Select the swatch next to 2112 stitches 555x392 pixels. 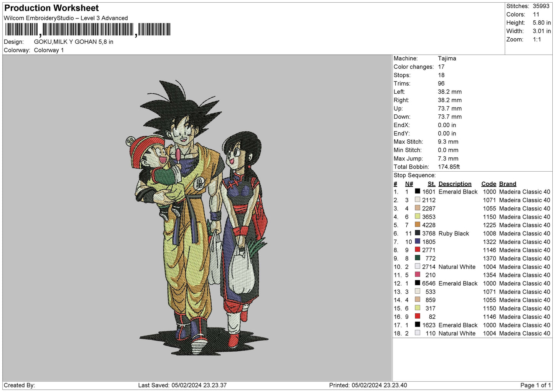click(417, 200)
